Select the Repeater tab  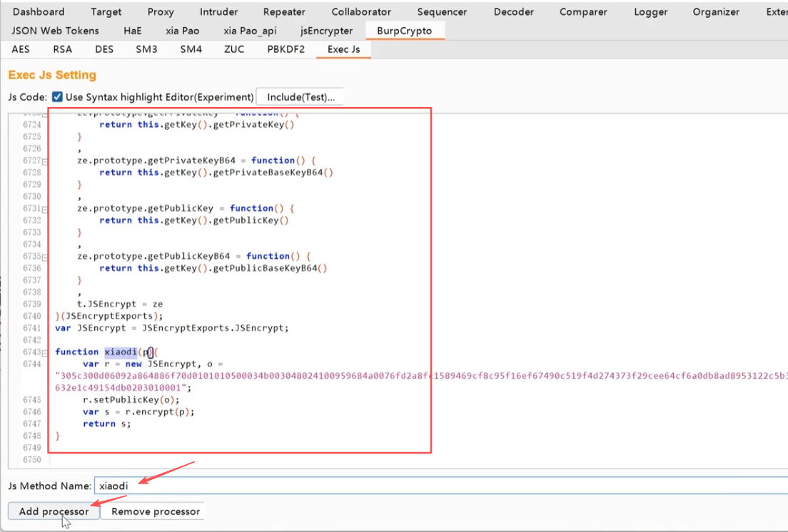[x=284, y=11]
